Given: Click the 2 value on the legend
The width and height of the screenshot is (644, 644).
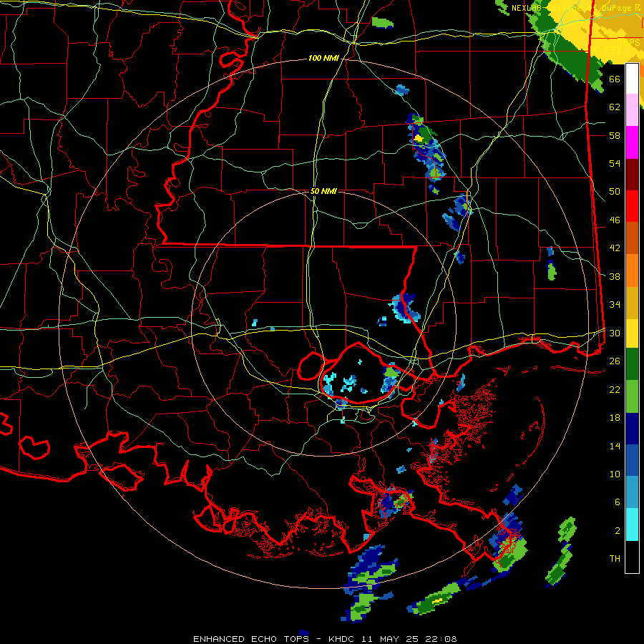Looking at the screenshot, I should 617,531.
